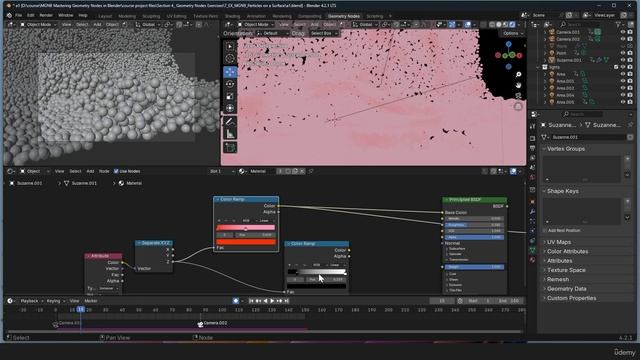Select the Scale tool in the viewport toolbar
This screenshot has width=640, height=360.
click(x=230, y=96)
